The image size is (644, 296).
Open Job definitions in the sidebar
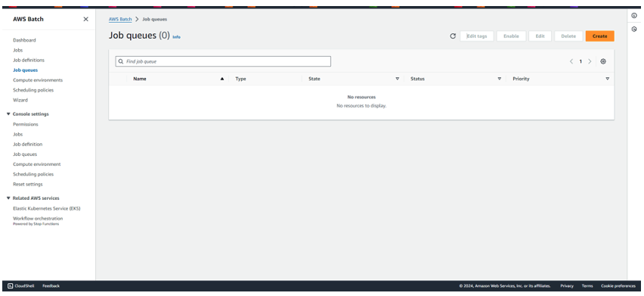click(x=29, y=60)
